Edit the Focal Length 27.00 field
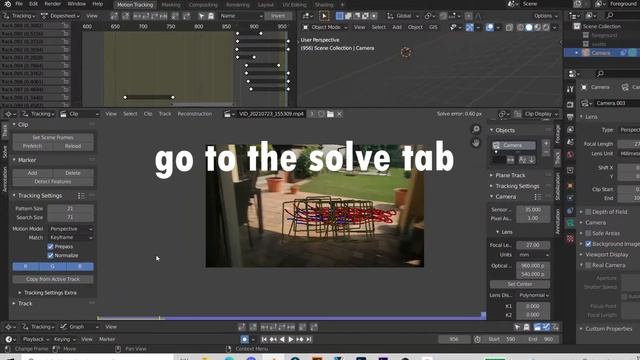The width and height of the screenshot is (640, 360). pos(533,245)
